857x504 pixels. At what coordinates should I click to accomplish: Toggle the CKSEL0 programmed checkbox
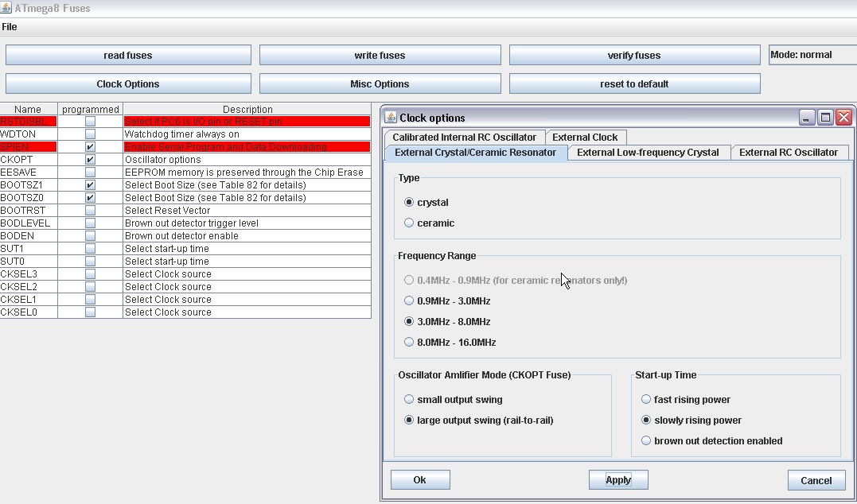coord(90,312)
